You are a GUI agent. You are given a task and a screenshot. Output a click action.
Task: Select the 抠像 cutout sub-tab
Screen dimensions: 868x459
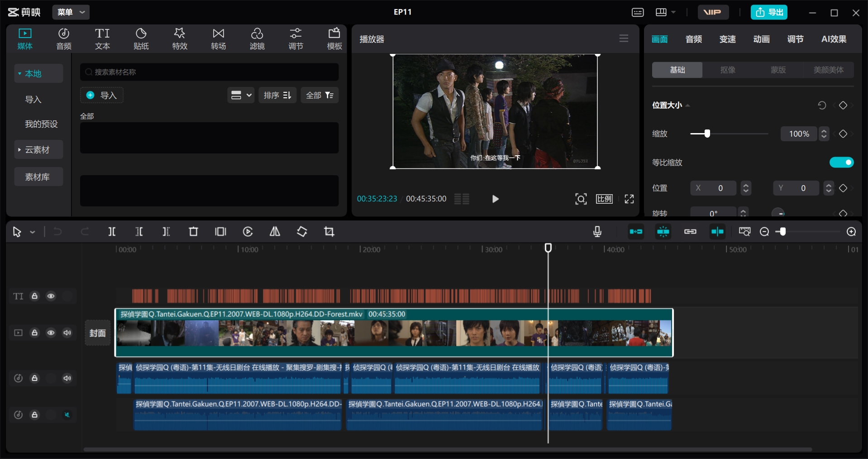[728, 70]
